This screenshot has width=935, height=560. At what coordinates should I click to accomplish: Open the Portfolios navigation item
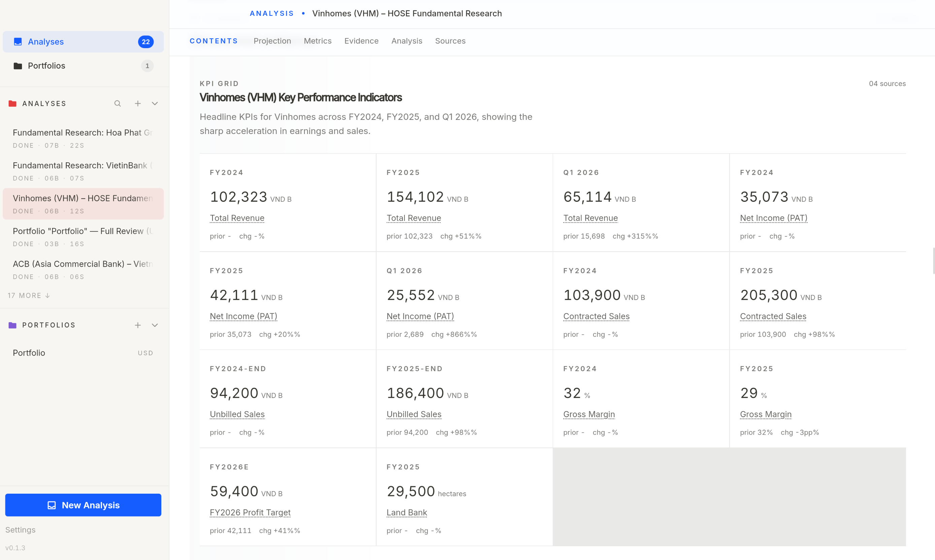83,66
